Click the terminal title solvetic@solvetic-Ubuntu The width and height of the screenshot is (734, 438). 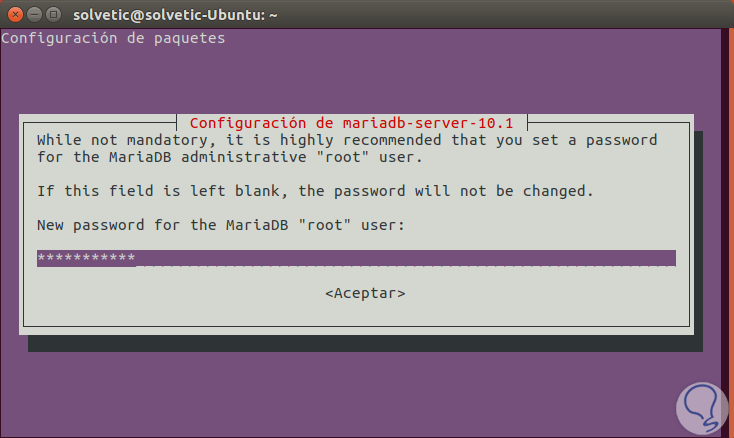[175, 15]
